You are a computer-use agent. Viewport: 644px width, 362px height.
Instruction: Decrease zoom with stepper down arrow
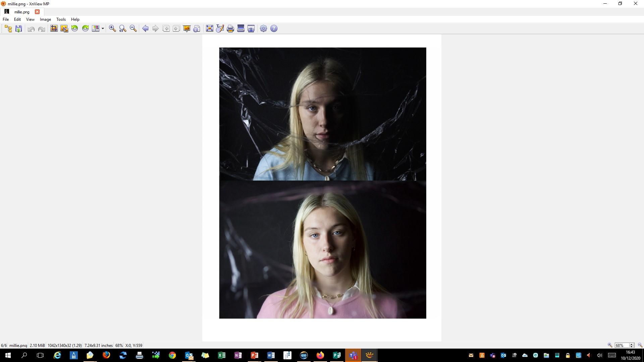632,347
